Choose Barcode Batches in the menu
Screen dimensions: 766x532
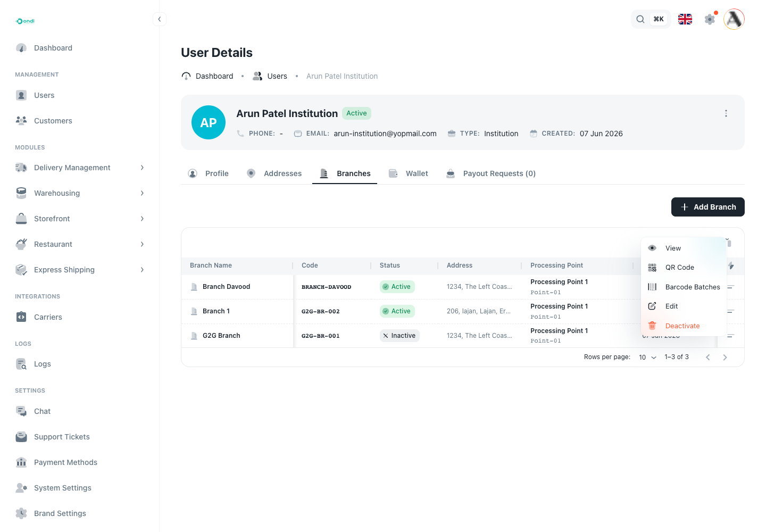(x=684, y=287)
